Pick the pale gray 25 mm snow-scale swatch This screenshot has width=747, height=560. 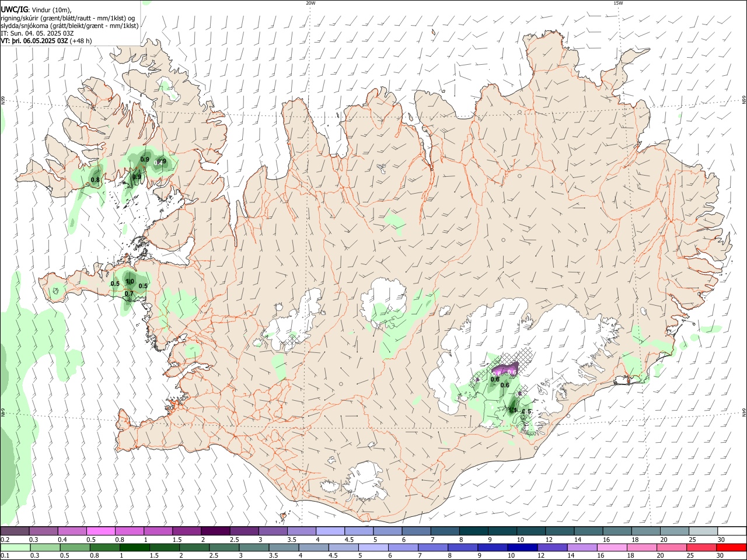click(x=703, y=531)
